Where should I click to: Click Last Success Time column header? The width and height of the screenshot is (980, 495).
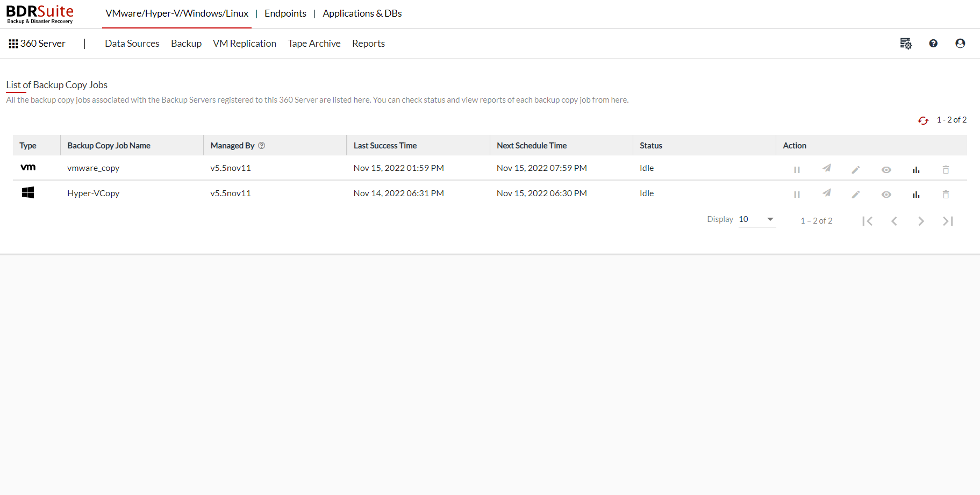point(385,146)
